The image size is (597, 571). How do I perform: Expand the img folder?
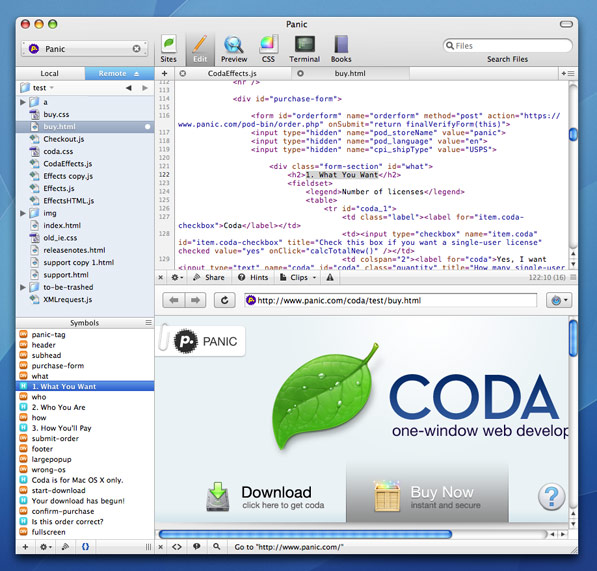tap(22, 213)
